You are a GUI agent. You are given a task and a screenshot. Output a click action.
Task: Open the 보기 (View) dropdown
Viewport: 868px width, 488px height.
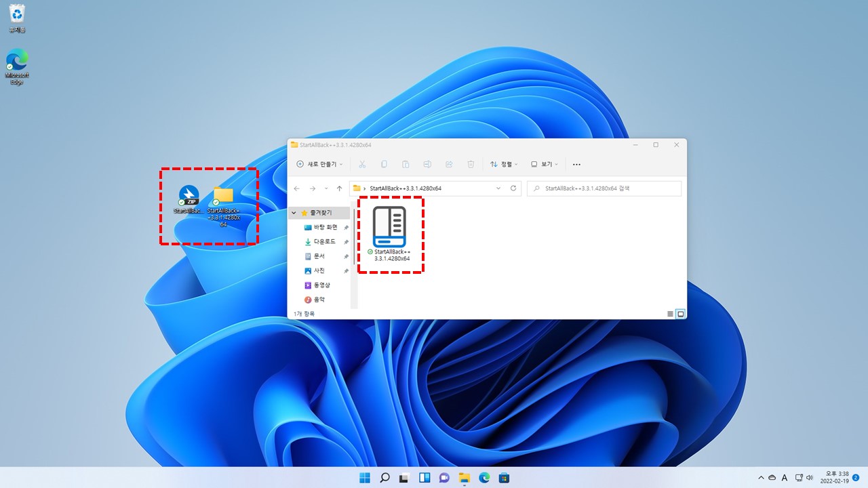point(545,164)
